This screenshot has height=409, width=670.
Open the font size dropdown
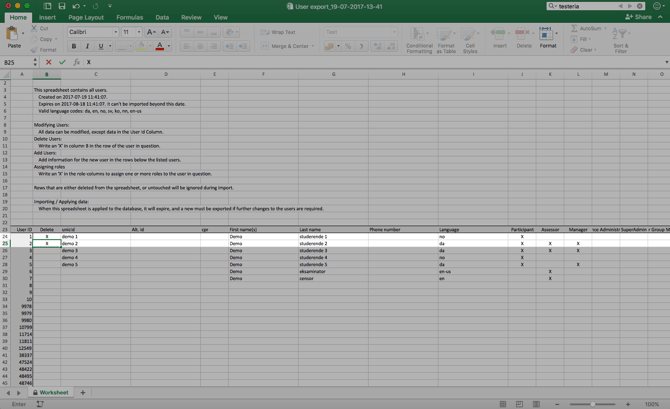coord(131,32)
